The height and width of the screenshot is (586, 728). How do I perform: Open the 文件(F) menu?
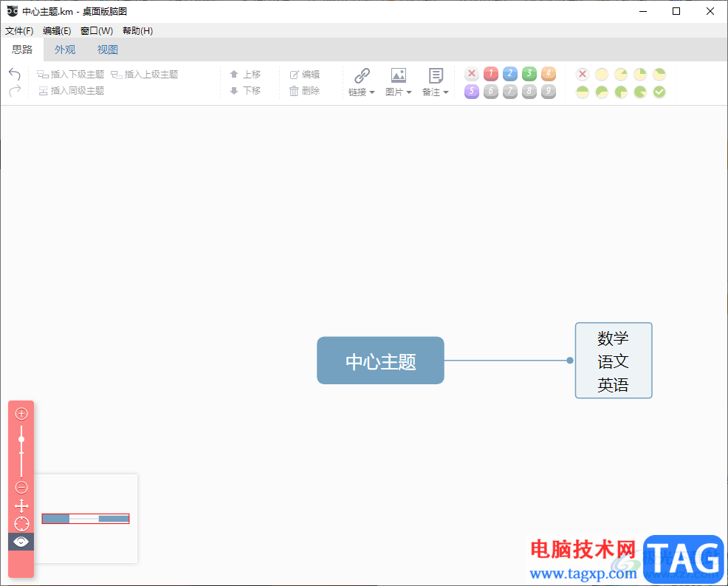tap(19, 31)
